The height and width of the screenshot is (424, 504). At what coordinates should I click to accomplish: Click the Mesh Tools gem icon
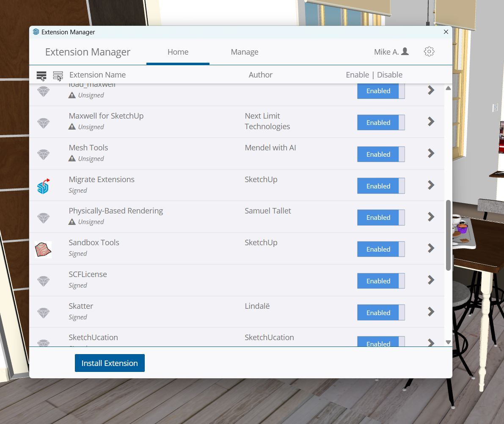click(43, 154)
